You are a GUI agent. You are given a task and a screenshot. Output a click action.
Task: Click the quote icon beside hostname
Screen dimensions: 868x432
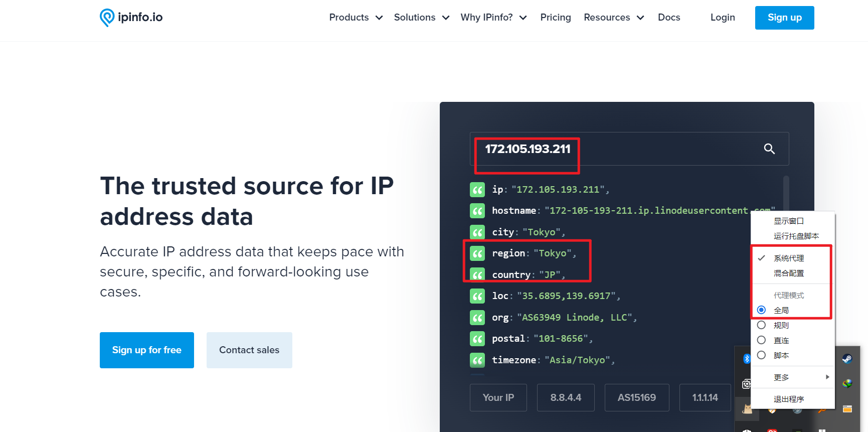477,211
